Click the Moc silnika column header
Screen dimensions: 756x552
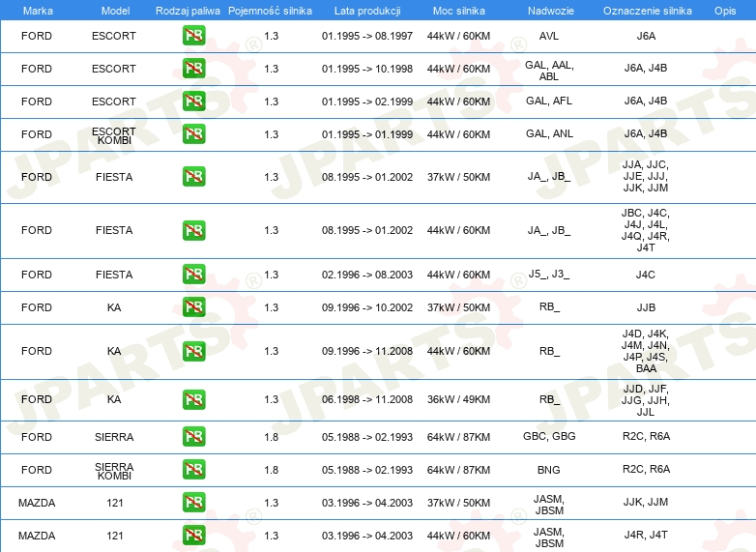tap(458, 11)
